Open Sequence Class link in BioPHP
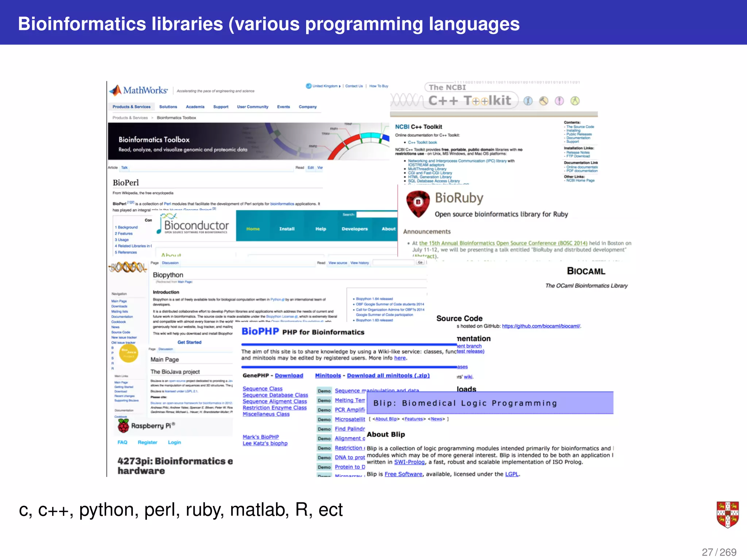The width and height of the screenshot is (747, 560). click(x=263, y=389)
